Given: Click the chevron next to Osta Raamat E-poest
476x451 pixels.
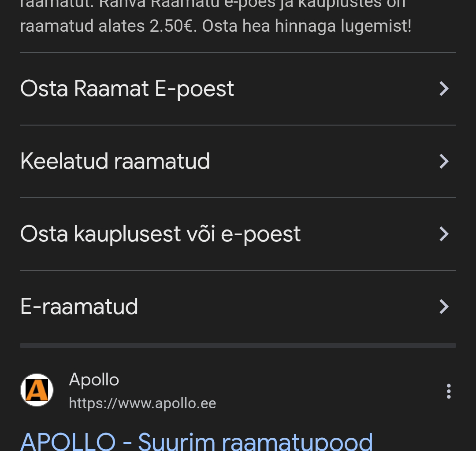Looking at the screenshot, I should click(444, 88).
